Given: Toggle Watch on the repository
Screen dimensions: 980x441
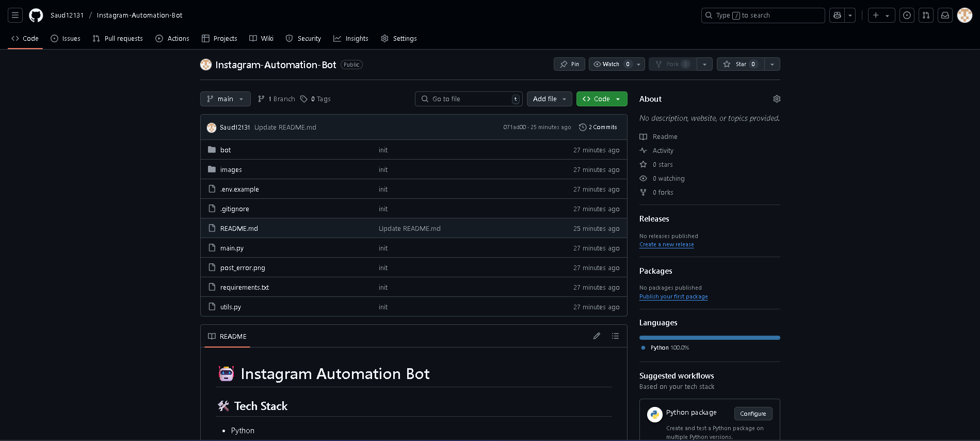Looking at the screenshot, I should coord(612,64).
